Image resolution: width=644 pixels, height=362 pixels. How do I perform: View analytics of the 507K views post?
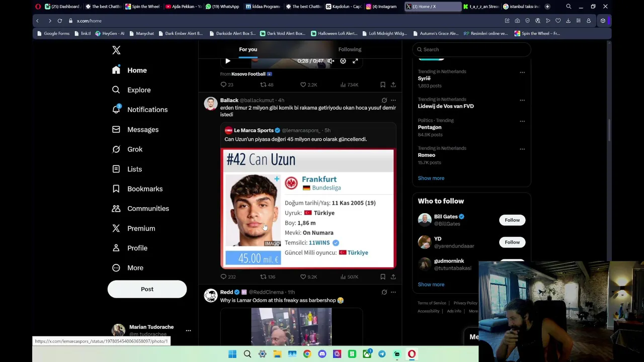(349, 277)
